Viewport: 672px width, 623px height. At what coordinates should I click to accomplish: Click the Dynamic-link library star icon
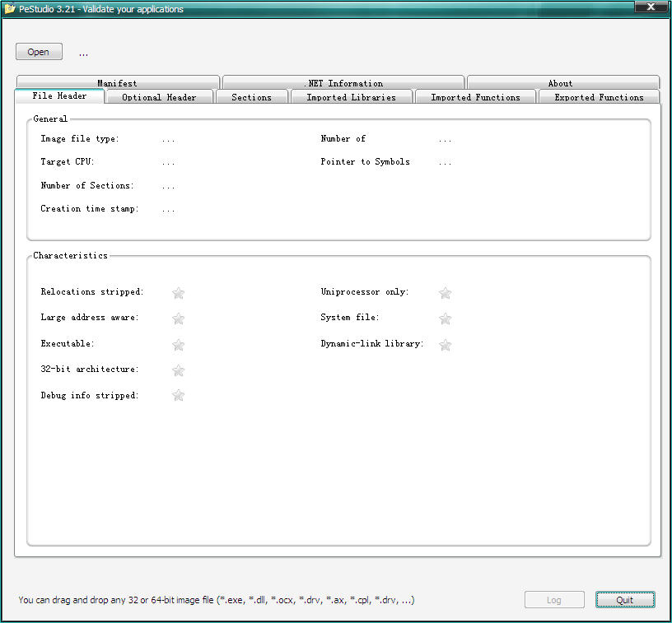coord(446,345)
